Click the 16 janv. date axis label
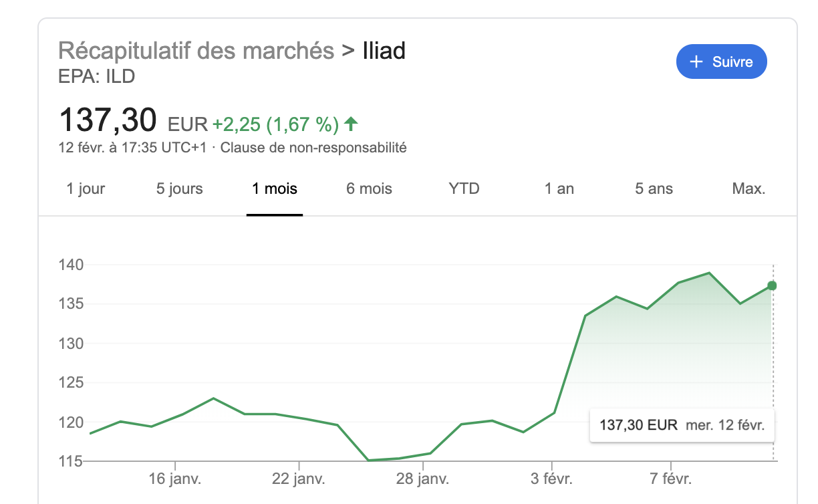Image resolution: width=818 pixels, height=504 pixels. (175, 479)
